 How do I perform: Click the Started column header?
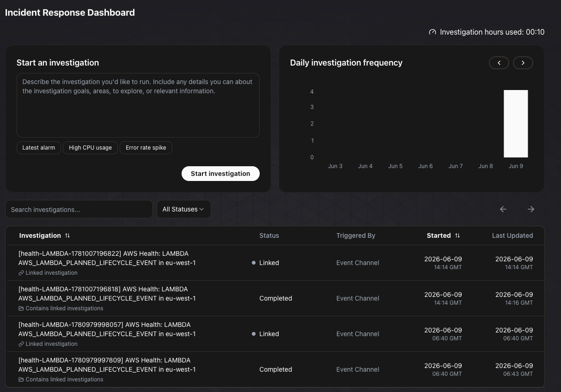tap(439, 235)
